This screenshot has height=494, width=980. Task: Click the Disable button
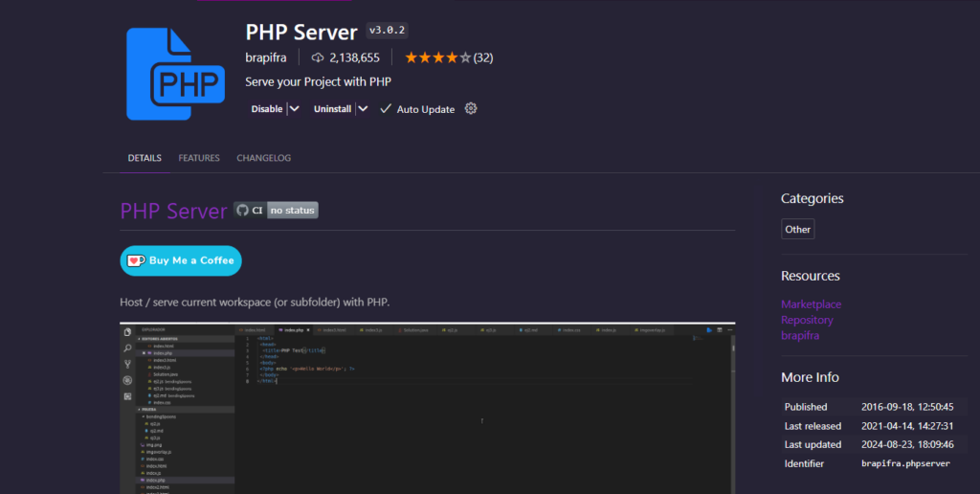coord(267,109)
